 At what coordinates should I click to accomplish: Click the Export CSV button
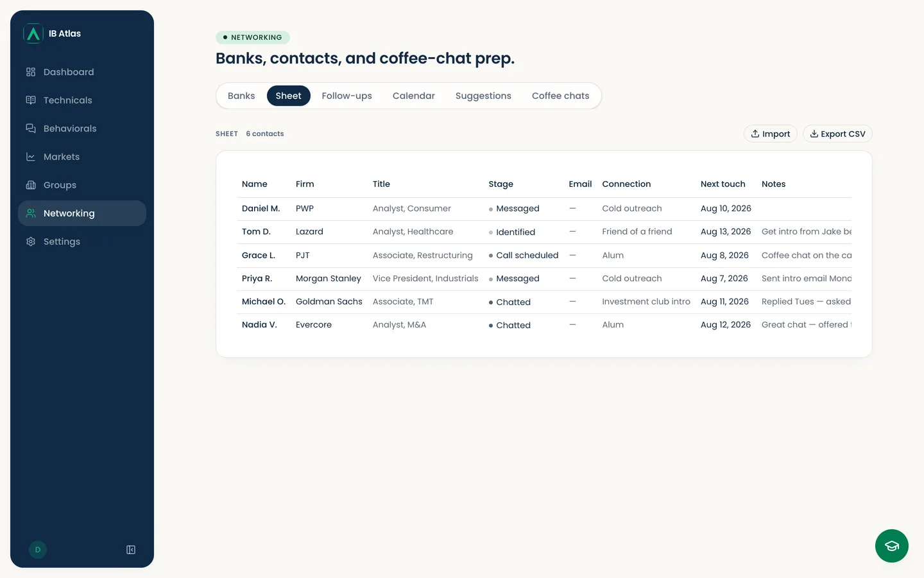tap(837, 134)
